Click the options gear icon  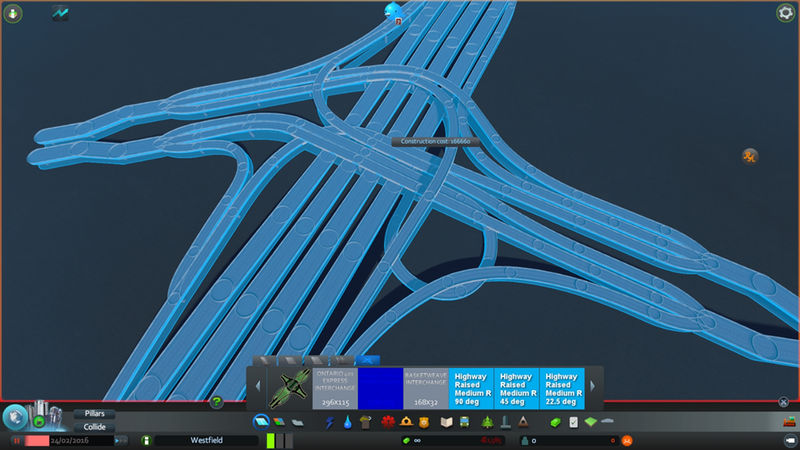785,13
